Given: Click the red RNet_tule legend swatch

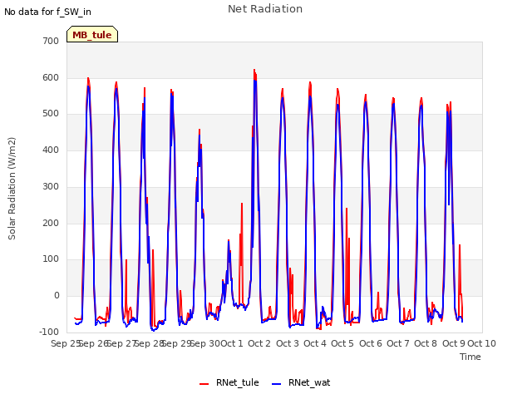Looking at the screenshot, I should pyautogui.click(x=204, y=383).
